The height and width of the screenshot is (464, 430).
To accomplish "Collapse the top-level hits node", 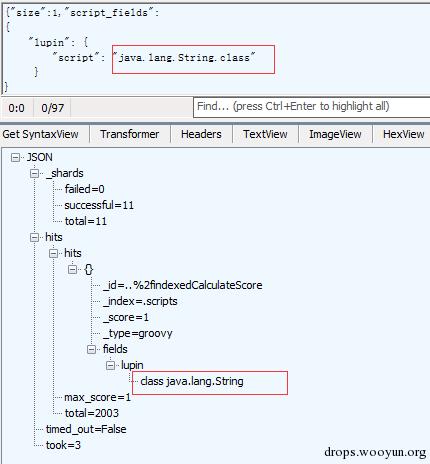I will click(34, 237).
